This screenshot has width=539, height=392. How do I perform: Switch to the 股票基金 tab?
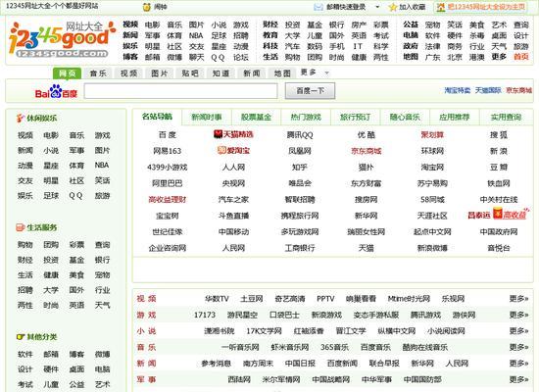click(x=256, y=118)
